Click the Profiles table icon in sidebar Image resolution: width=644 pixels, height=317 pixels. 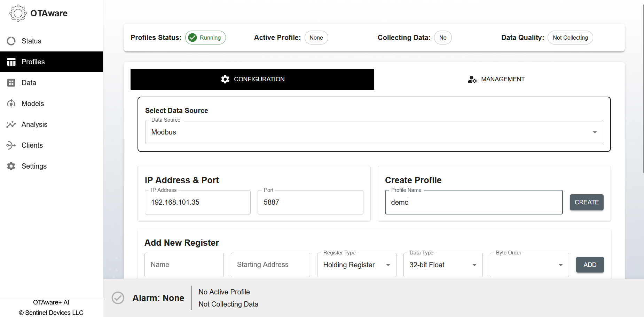[11, 62]
